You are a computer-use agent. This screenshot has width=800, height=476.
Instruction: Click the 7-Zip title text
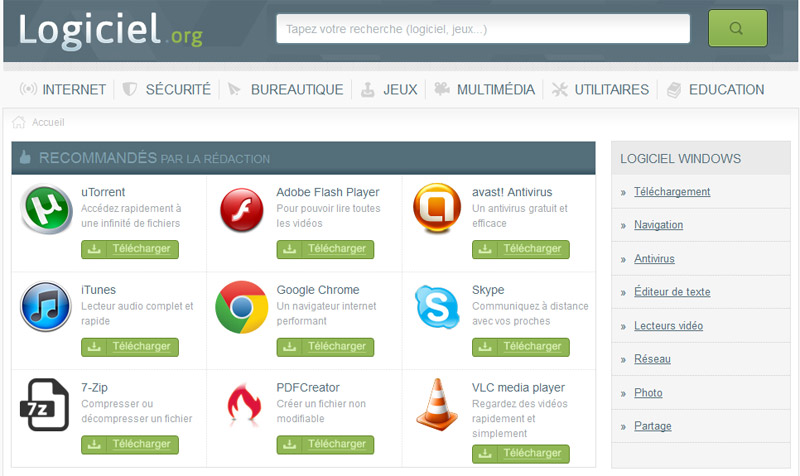coord(94,388)
